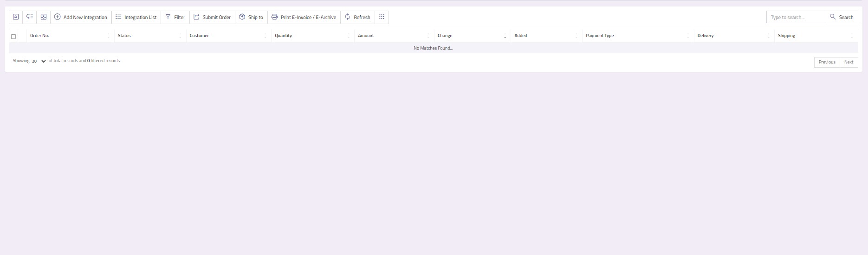Click Submit Order button
The image size is (868, 255).
click(x=212, y=17)
